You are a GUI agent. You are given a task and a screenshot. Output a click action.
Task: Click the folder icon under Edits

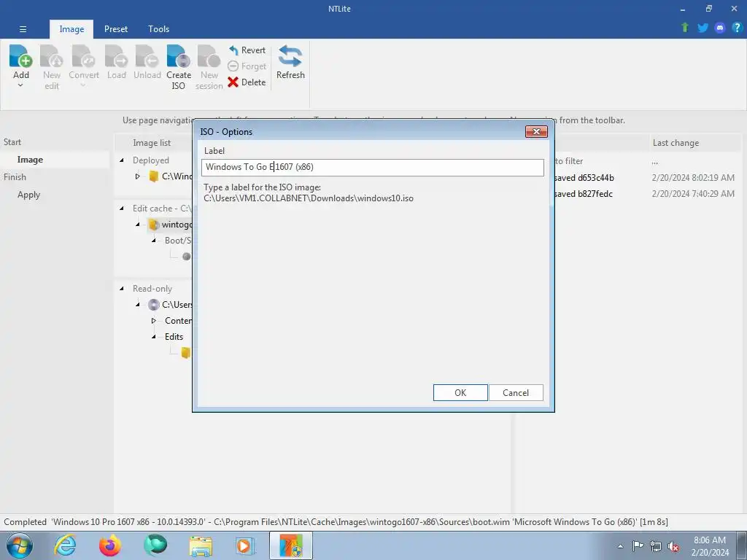(x=186, y=352)
